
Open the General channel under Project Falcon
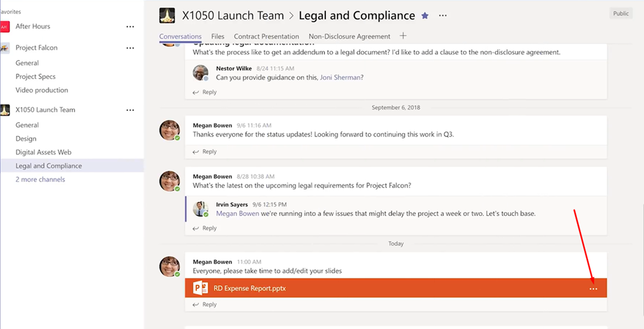coord(27,63)
